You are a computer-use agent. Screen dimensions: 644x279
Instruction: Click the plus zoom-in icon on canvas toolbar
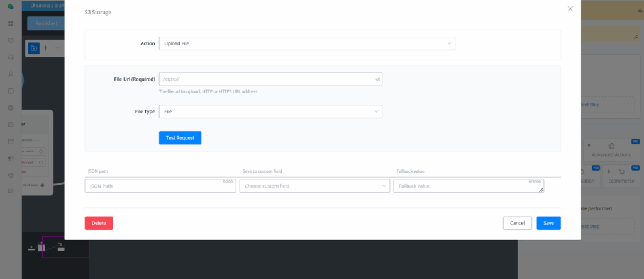click(45, 48)
